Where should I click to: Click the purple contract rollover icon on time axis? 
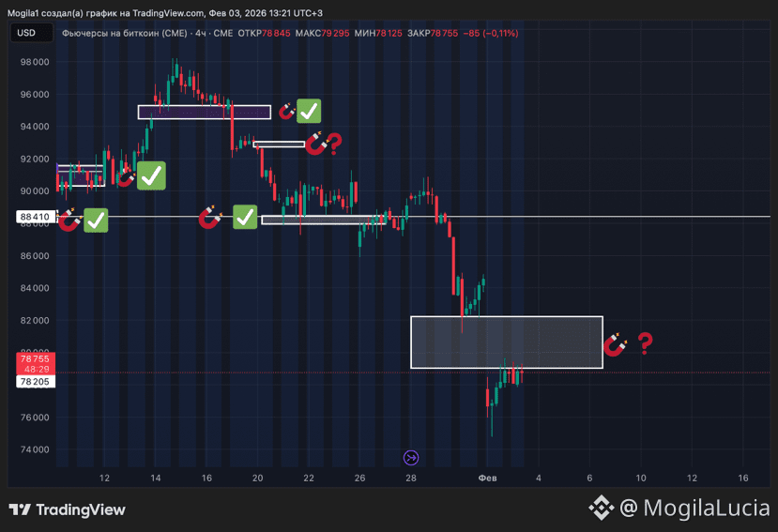411,458
